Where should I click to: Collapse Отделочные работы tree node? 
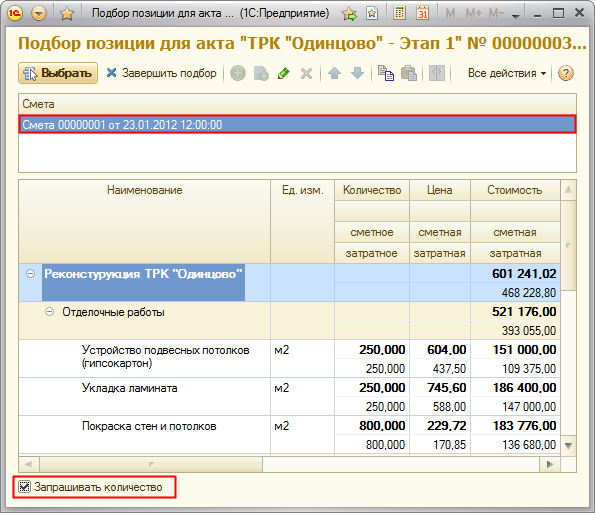[49, 312]
